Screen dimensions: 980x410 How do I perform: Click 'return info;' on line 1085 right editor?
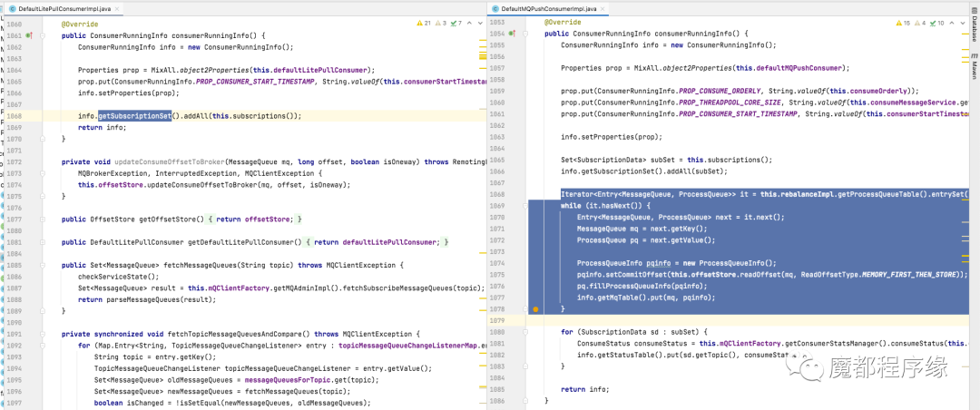pos(585,389)
